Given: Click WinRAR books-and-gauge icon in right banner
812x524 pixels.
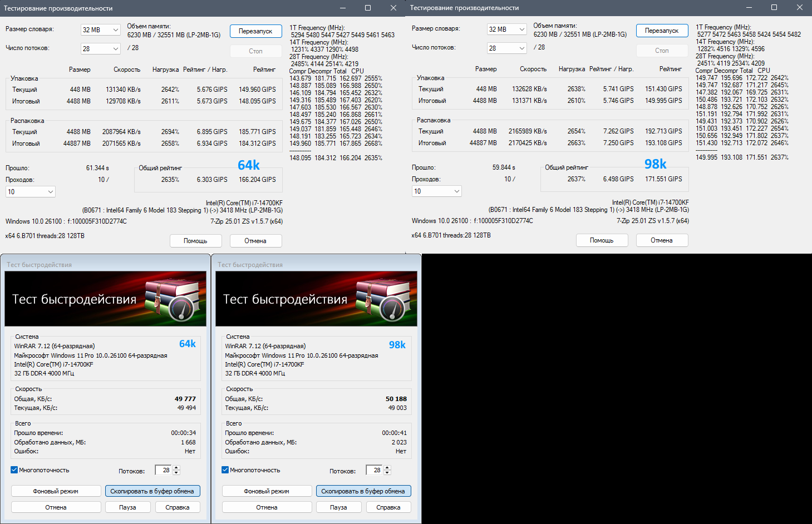Looking at the screenshot, I should click(384, 299).
